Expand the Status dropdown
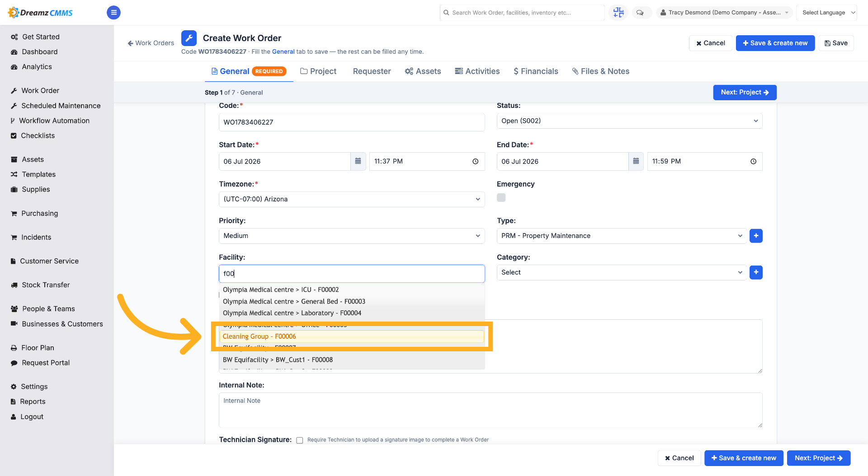 (629, 121)
